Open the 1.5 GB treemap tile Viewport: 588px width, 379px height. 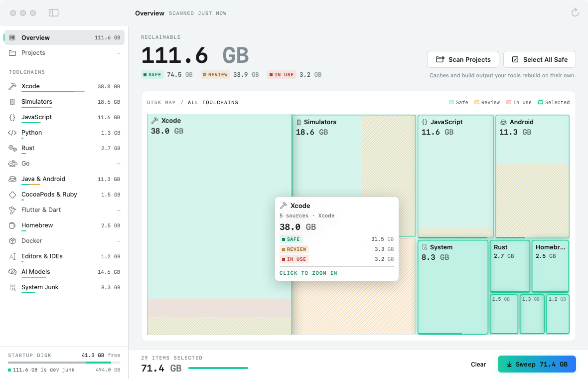click(504, 314)
